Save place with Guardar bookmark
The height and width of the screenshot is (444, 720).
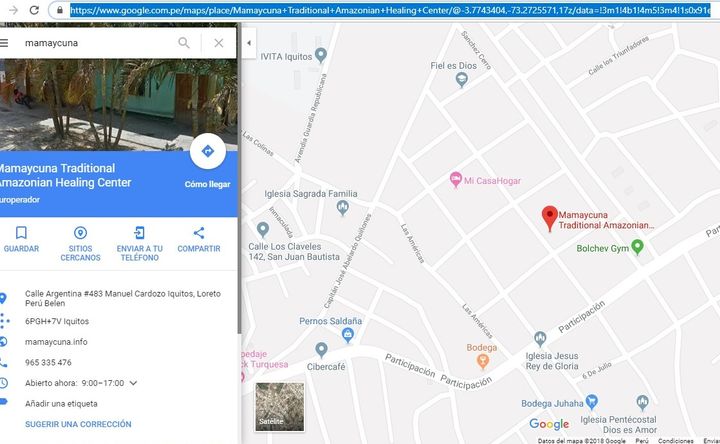tap(21, 239)
